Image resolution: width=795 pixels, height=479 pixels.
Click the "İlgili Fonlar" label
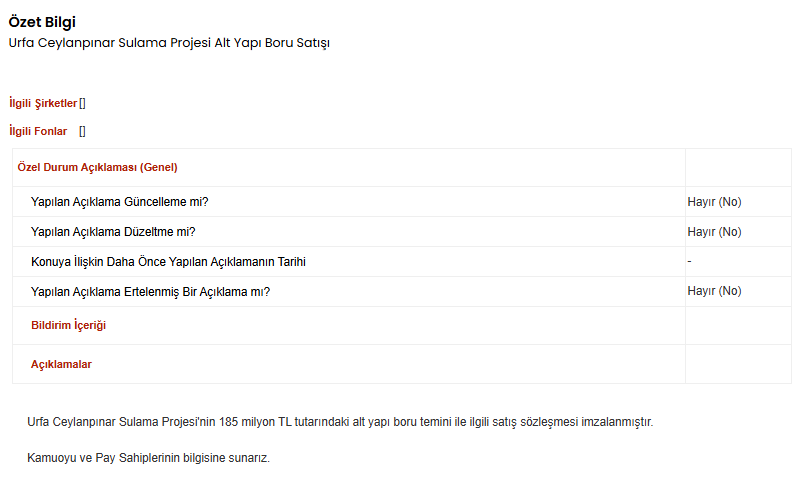(38, 131)
